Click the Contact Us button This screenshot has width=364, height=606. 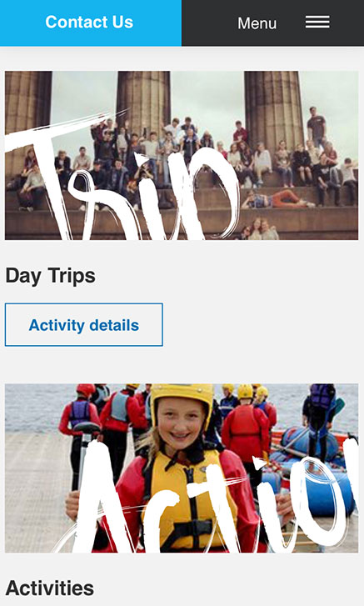91,23
